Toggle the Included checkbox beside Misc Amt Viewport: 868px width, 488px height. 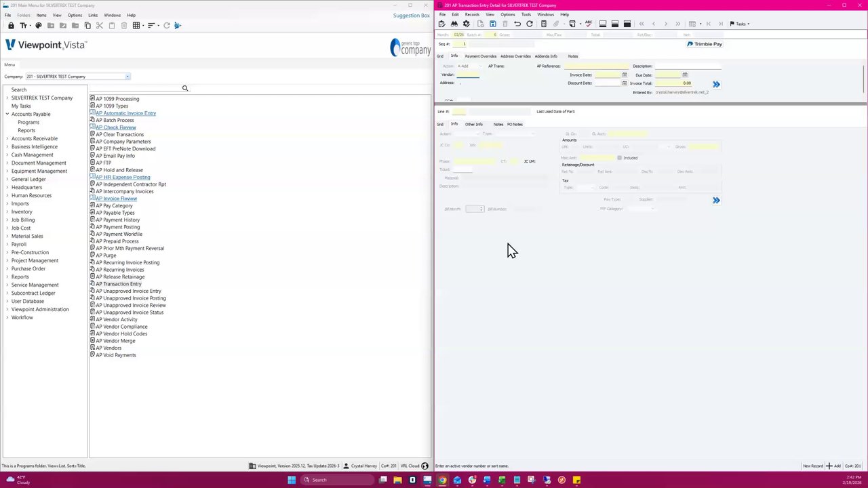pyautogui.click(x=619, y=158)
